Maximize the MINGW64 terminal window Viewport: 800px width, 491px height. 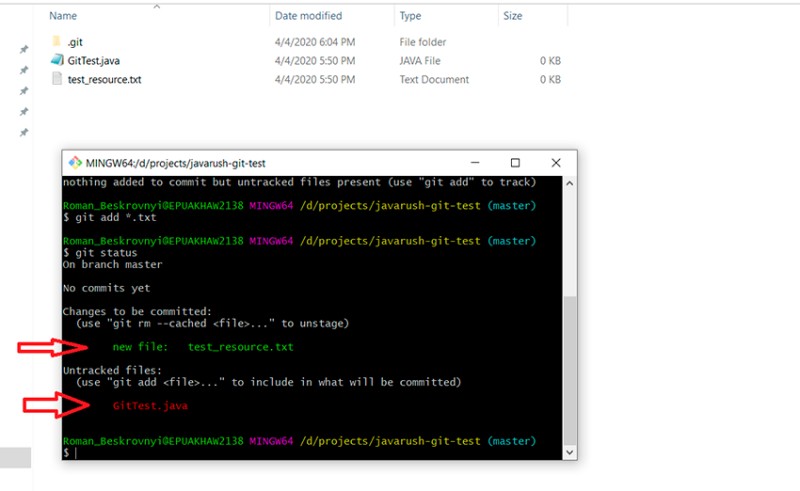(x=515, y=163)
